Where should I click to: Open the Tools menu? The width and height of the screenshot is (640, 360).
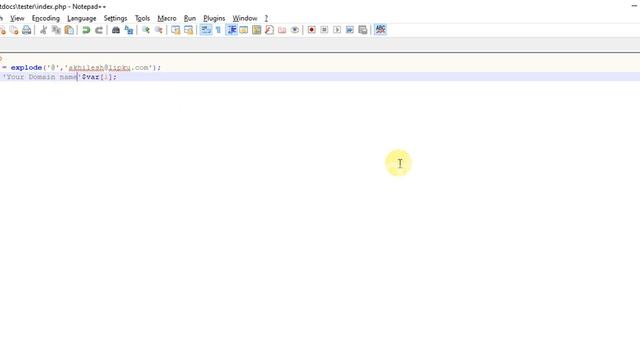(142, 18)
